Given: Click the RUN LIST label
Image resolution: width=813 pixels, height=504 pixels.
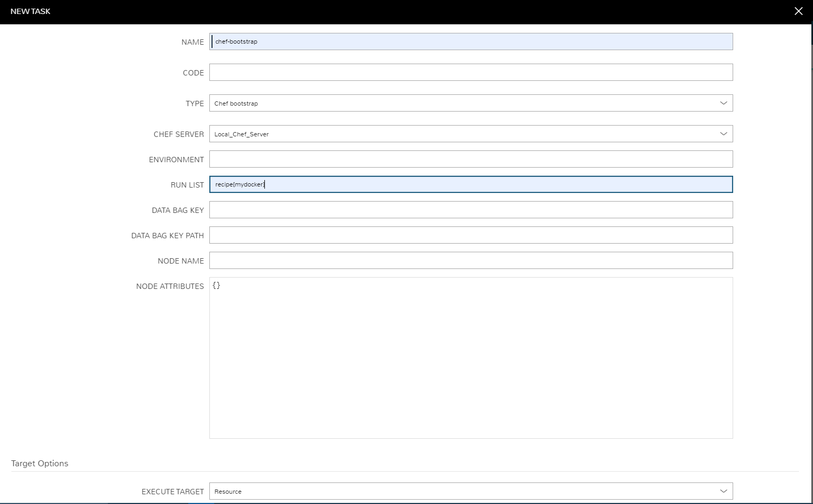Looking at the screenshot, I should (187, 185).
